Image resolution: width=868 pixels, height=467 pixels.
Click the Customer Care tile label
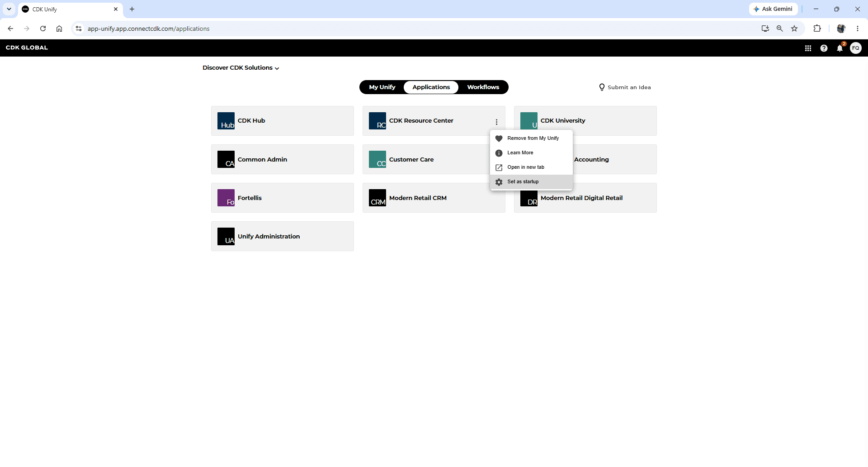tap(411, 159)
